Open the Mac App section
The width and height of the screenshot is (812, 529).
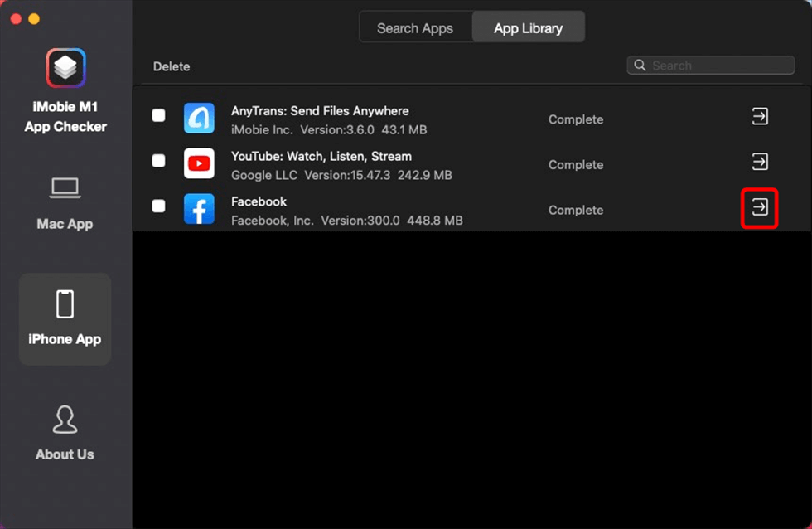pyautogui.click(x=65, y=203)
